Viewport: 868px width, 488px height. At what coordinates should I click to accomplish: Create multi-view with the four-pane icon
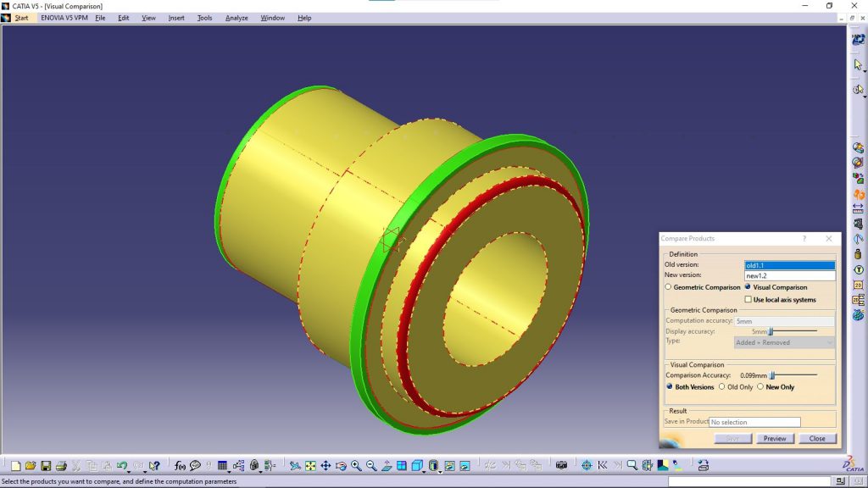[402, 466]
